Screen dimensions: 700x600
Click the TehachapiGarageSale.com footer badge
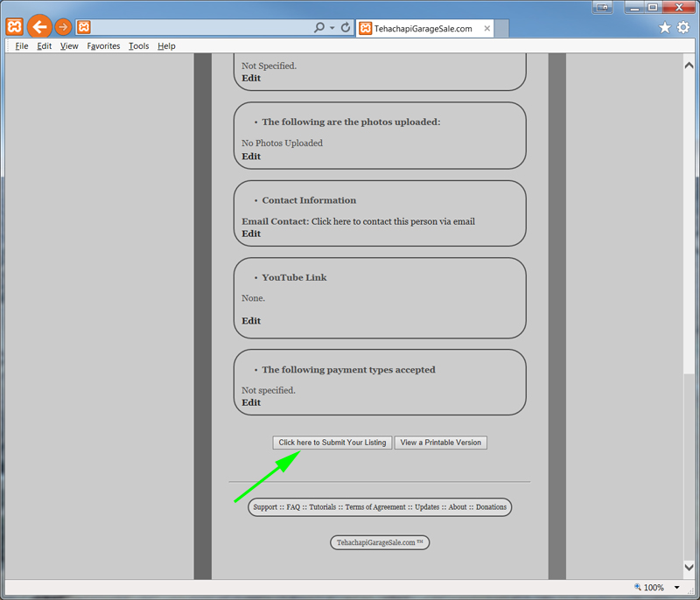point(380,542)
